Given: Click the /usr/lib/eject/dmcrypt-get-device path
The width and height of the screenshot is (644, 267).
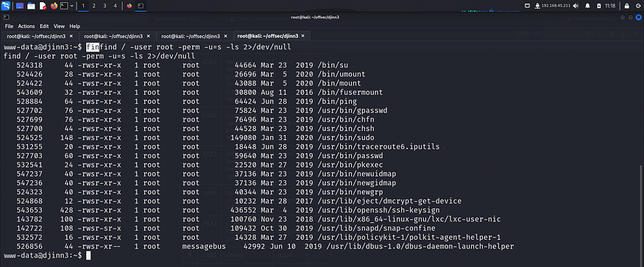Looking at the screenshot, I should (389, 201).
